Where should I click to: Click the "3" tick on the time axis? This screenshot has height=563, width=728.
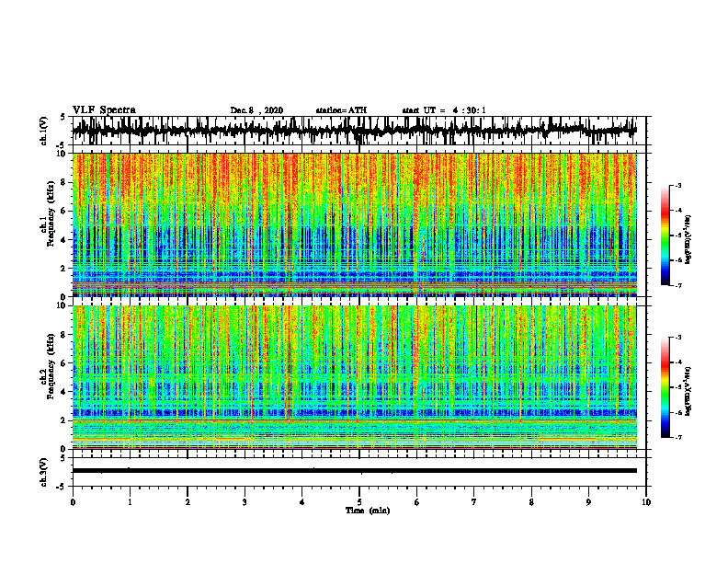tap(245, 502)
